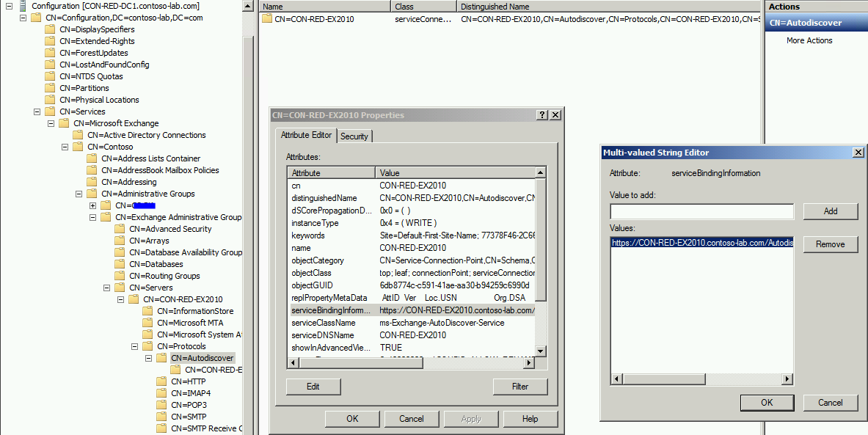Click the Edit button in Properties
Screen dimensions: 868x435
click(x=313, y=387)
